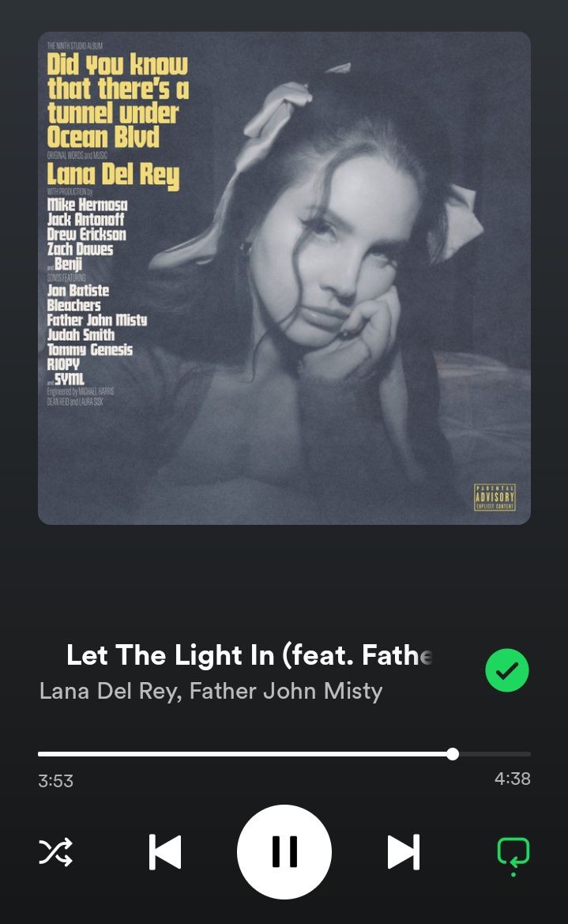Click the yellow album title on cover
The image size is (568, 924).
(118, 100)
